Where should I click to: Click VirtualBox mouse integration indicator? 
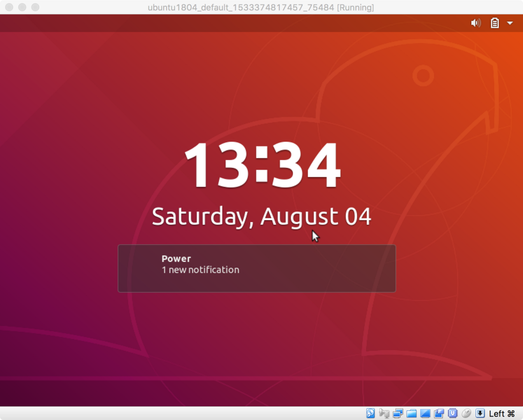(x=466, y=413)
